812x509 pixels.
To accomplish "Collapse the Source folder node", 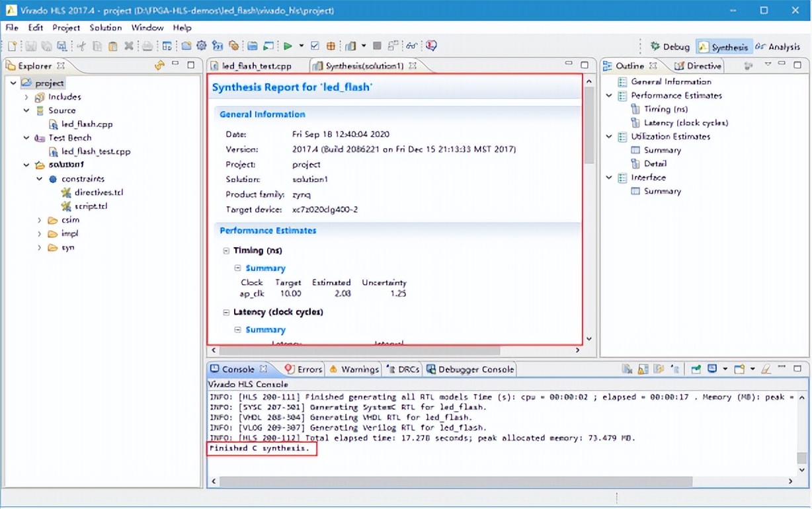I will (x=26, y=110).
